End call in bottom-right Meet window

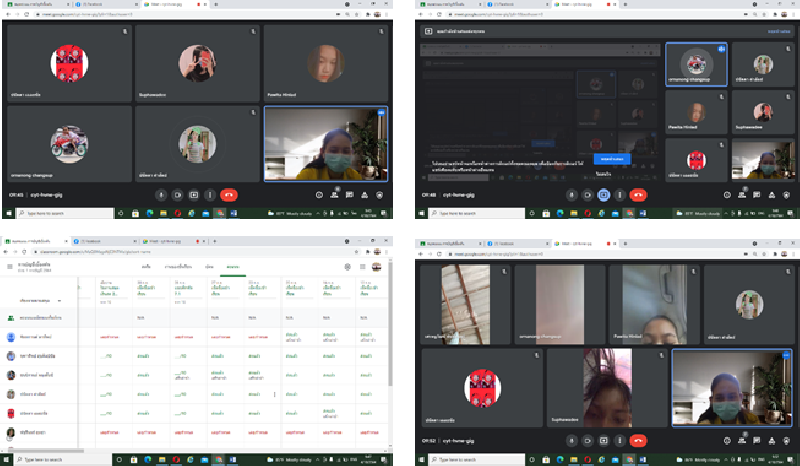[637, 438]
